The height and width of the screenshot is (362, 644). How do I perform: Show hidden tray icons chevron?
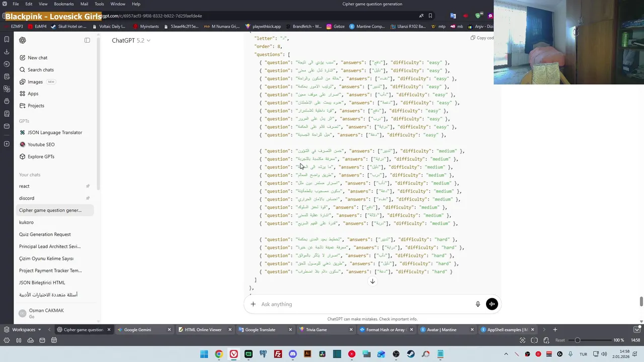pos(506,354)
